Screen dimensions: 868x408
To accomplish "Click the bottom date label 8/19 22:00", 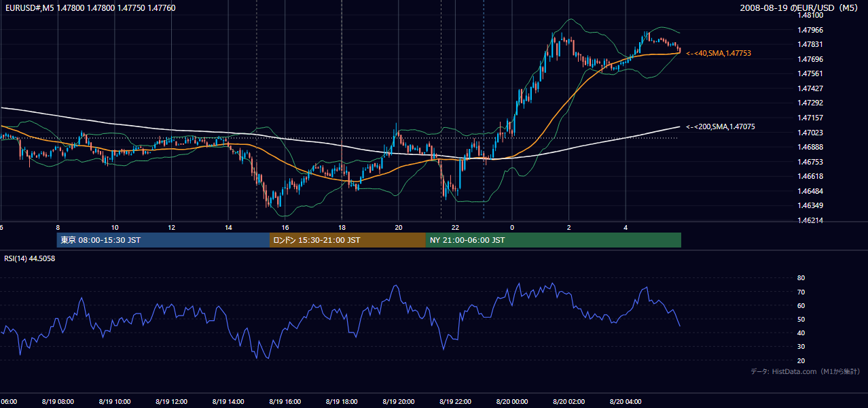I will [455, 402].
